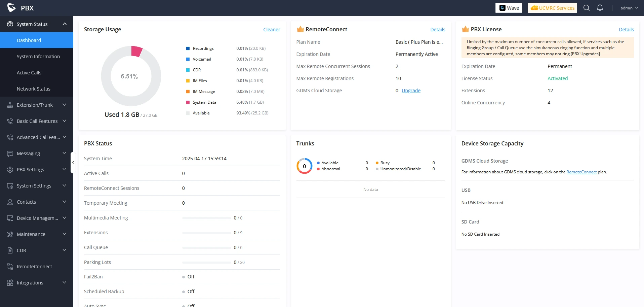
Task: Open the CDR menu label
Action: (x=22, y=250)
